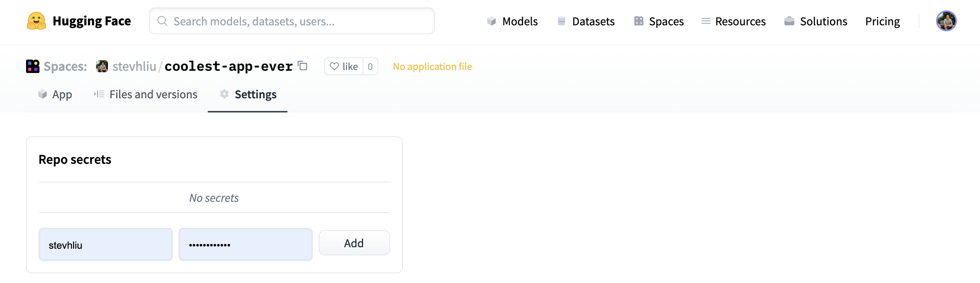Open the Datasets menu item
980x283 pixels.
(x=593, y=21)
